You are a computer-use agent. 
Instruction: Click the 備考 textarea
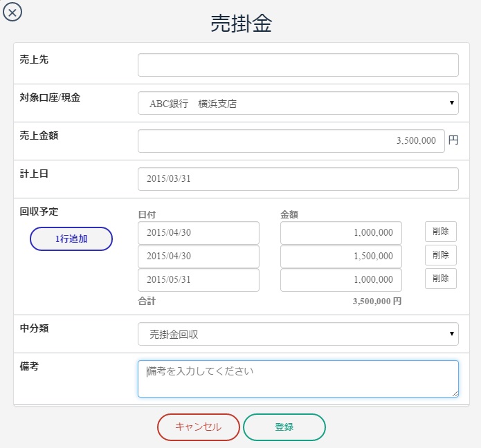tap(298, 379)
